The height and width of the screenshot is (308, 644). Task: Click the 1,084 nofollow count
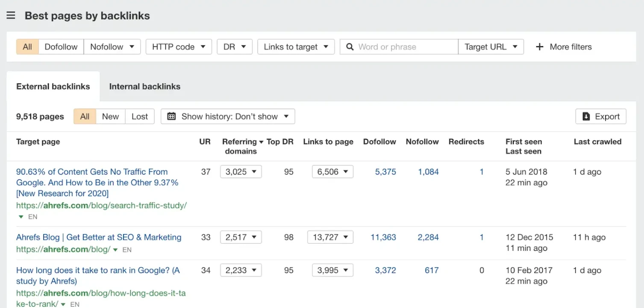pyautogui.click(x=428, y=172)
